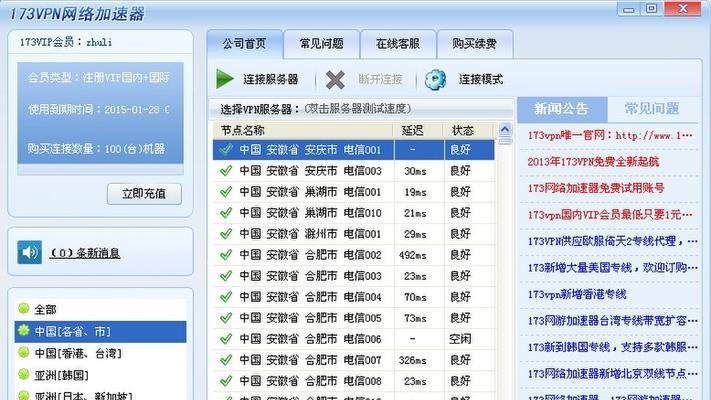The height and width of the screenshot is (400, 711).
Task: Open 173vpn唯一官网 news link
Action: (x=610, y=135)
